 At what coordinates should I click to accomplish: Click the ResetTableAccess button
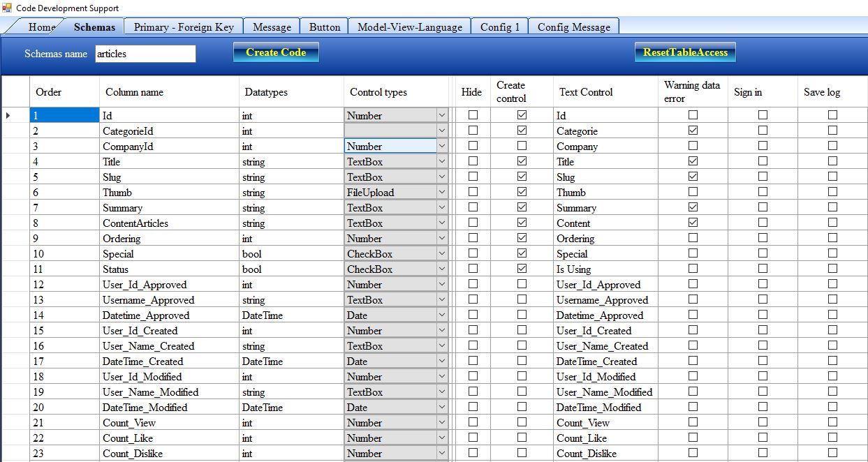pyautogui.click(x=685, y=52)
